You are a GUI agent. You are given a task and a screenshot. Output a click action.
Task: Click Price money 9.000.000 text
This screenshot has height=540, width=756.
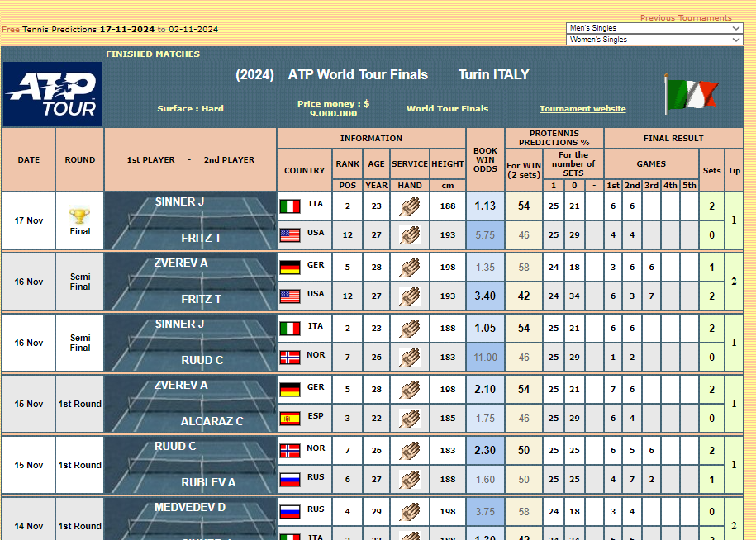click(x=333, y=108)
